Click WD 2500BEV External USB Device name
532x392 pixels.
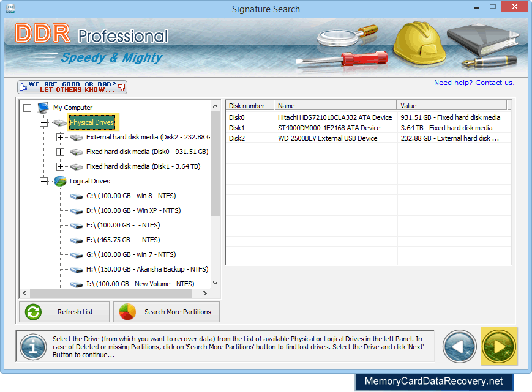pos(328,138)
